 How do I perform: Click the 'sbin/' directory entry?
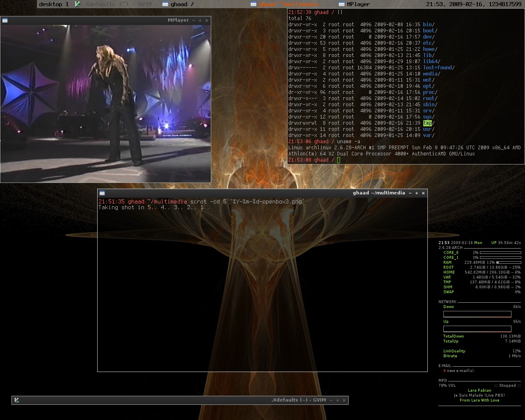click(430, 105)
